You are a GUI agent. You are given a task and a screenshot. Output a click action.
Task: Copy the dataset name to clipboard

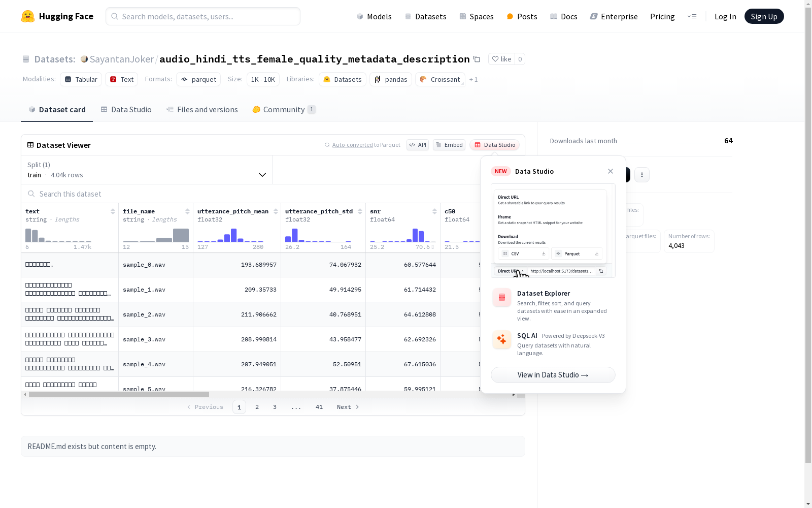[x=477, y=59]
